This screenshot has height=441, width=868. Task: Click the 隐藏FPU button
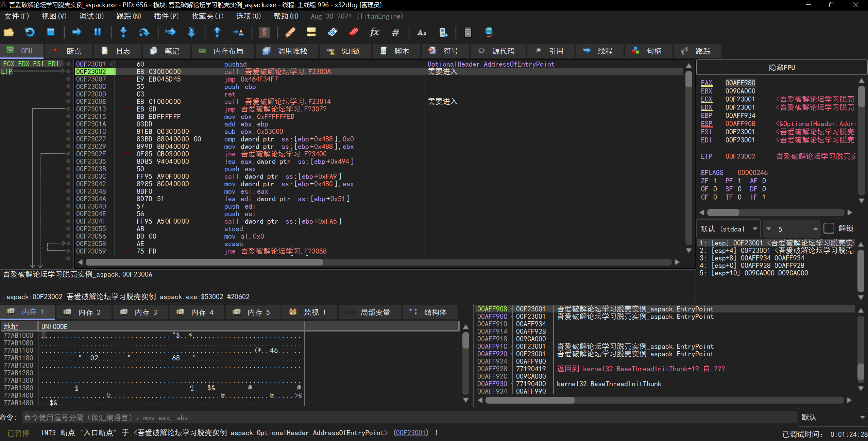click(x=781, y=67)
